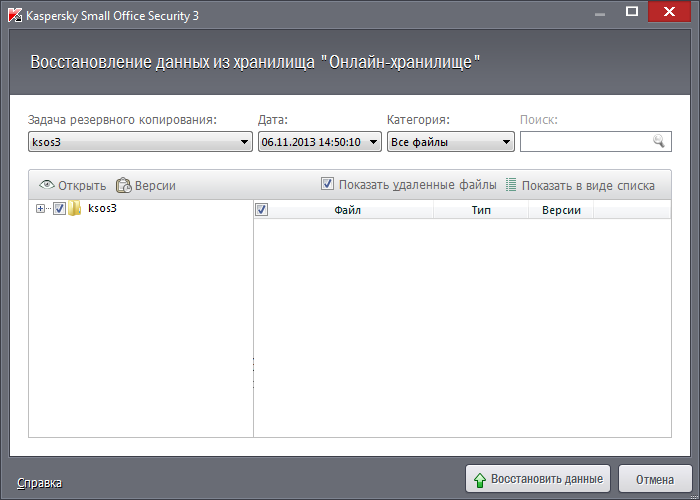Open the Дата dropdown
The width and height of the screenshot is (700, 500).
(320, 142)
